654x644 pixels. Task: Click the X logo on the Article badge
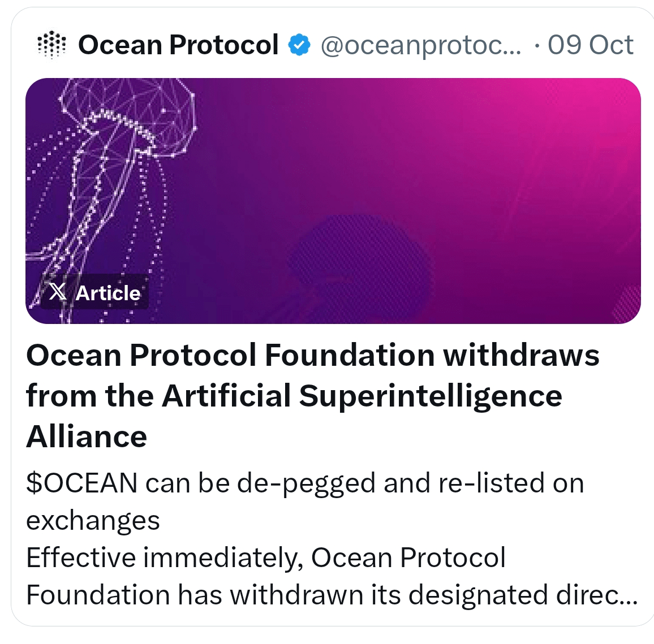click(x=57, y=292)
